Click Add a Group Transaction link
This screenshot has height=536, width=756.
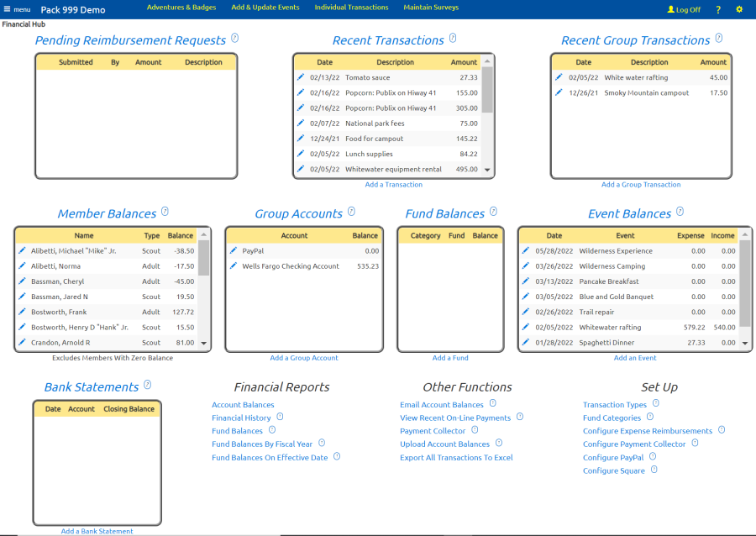pyautogui.click(x=641, y=185)
